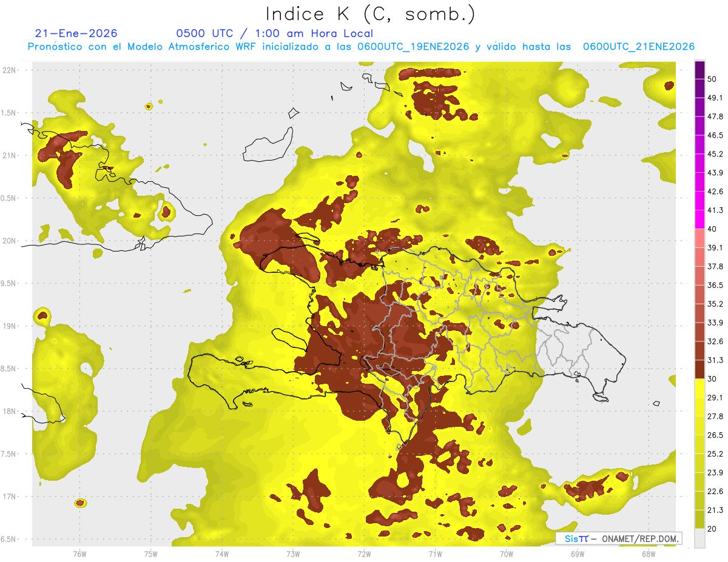This screenshot has width=728, height=562.
Task: Click the colorbar value "27.8"
Action: click(715, 416)
